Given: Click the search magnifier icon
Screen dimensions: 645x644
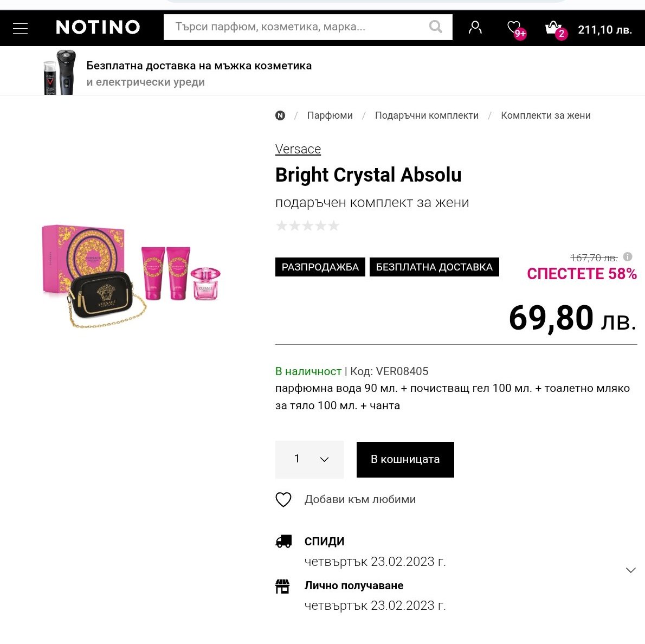Looking at the screenshot, I should click(435, 27).
